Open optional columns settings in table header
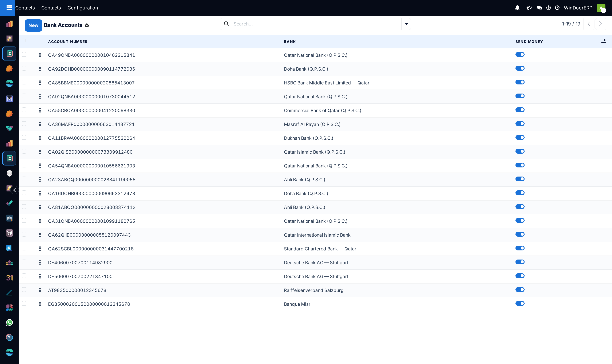Viewport: 612px width, 364px height. tap(604, 41)
